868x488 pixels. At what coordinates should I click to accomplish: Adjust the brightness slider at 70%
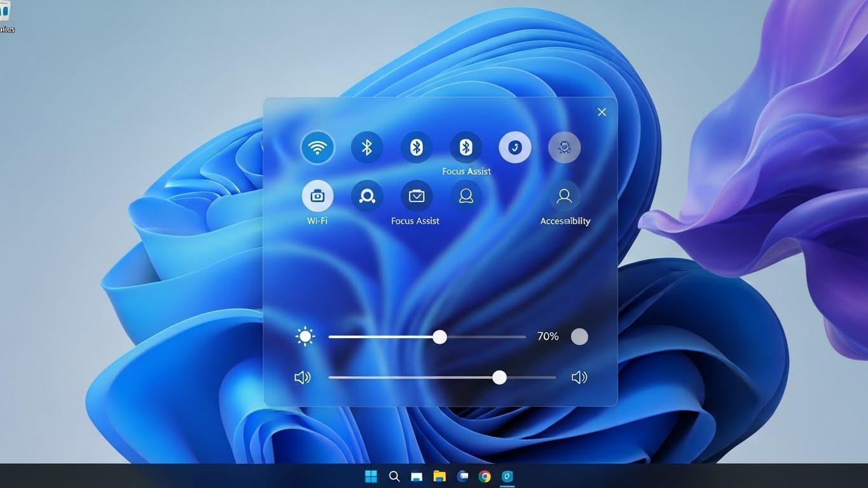point(439,337)
